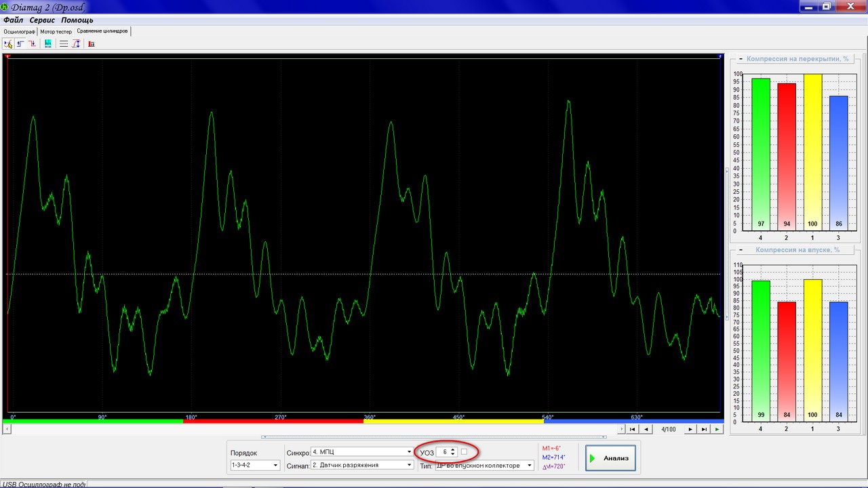
Task: Open the Тип dropdown for sensor location
Action: 484,466
